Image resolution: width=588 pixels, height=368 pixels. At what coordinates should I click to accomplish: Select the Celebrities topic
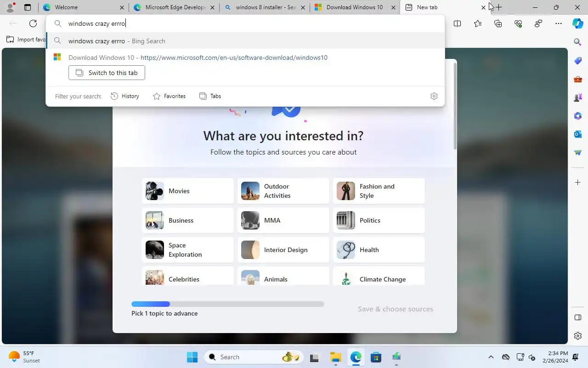[188, 276]
